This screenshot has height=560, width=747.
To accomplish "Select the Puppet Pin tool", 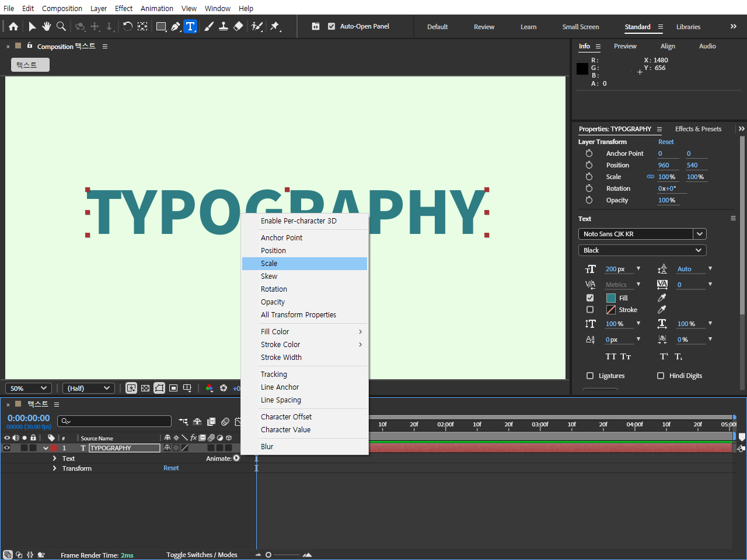I will coord(275,26).
